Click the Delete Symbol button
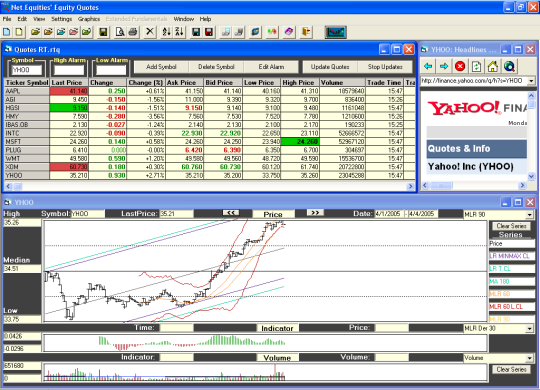The height and width of the screenshot is (390, 540). pyautogui.click(x=216, y=67)
